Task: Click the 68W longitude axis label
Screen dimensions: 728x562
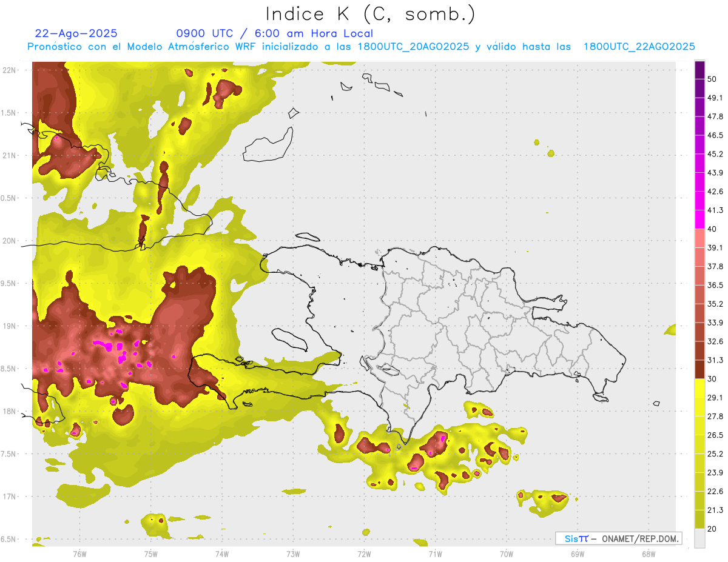Action: tap(649, 554)
